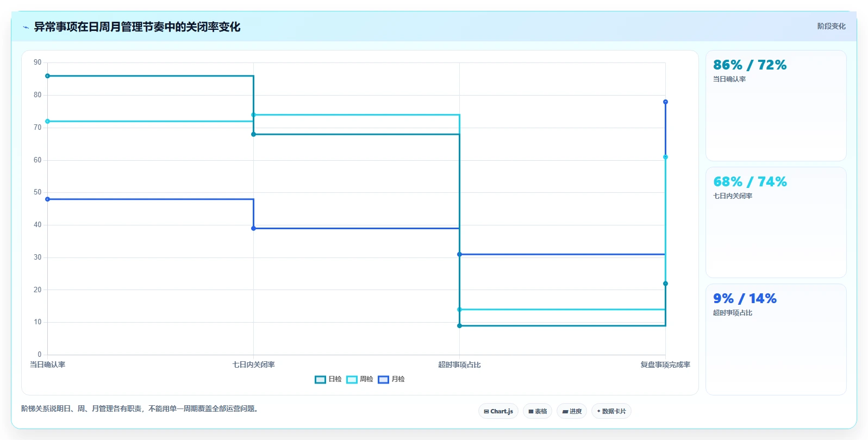Open the 9% / 14% 超时事项占比 card
Image resolution: width=868 pixels, height=440 pixels.
(776, 340)
